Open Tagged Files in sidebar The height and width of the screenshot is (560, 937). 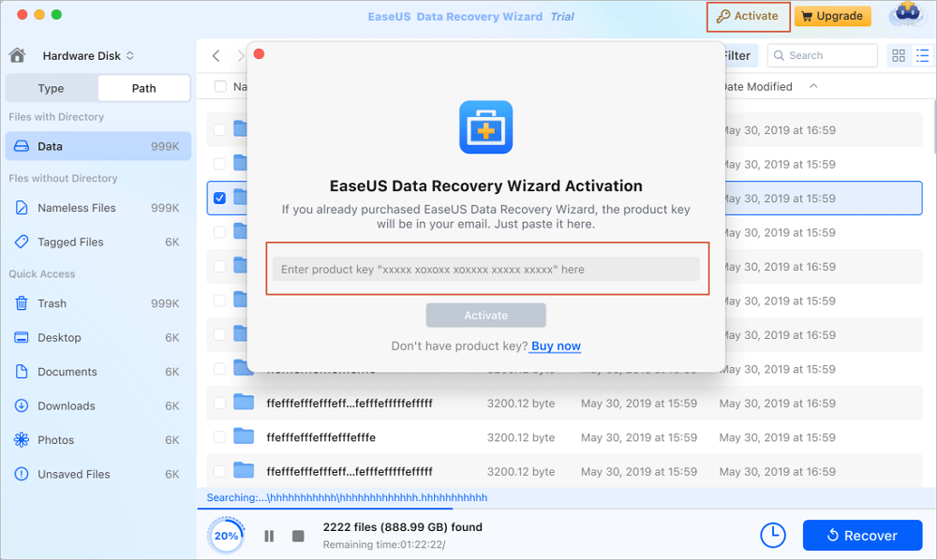(x=98, y=242)
